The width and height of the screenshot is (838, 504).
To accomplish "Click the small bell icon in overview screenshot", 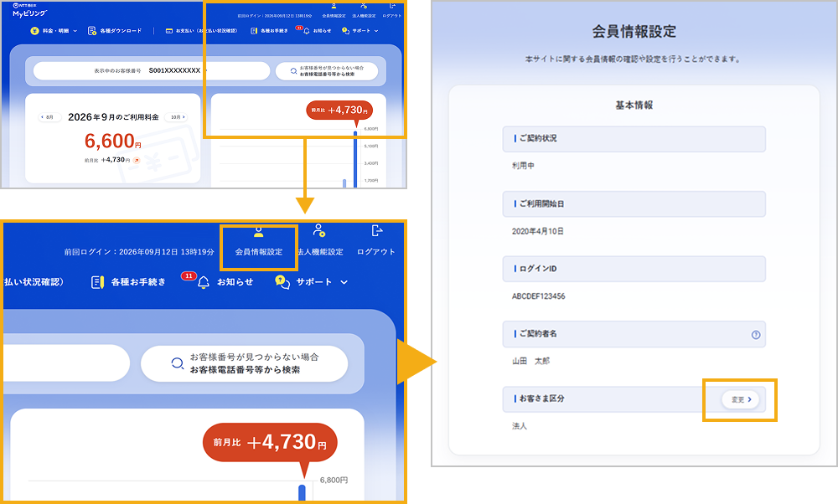I will (306, 31).
